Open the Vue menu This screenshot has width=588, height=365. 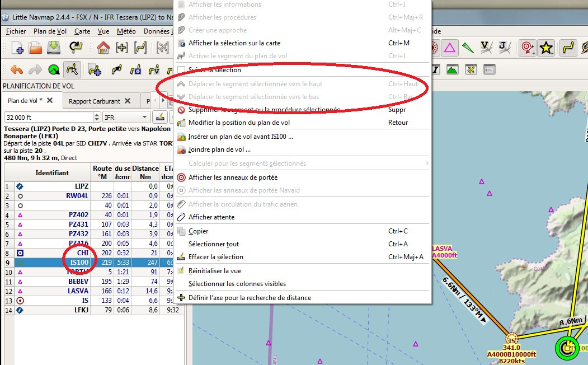tap(104, 31)
